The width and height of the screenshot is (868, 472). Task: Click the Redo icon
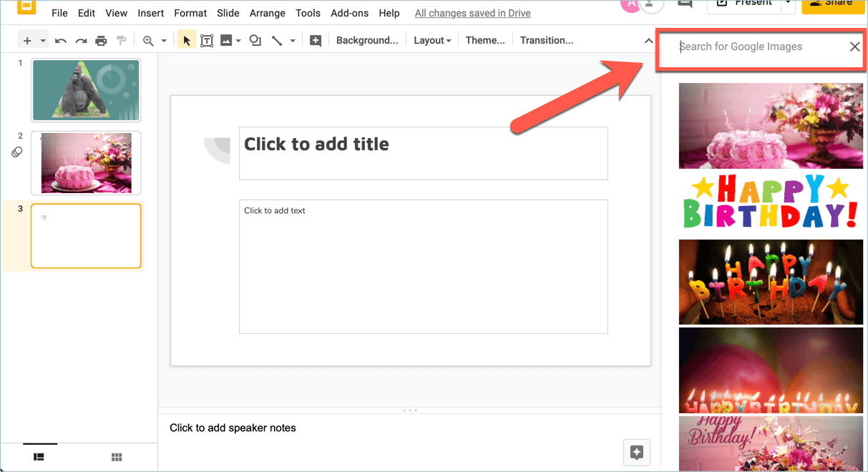point(81,40)
